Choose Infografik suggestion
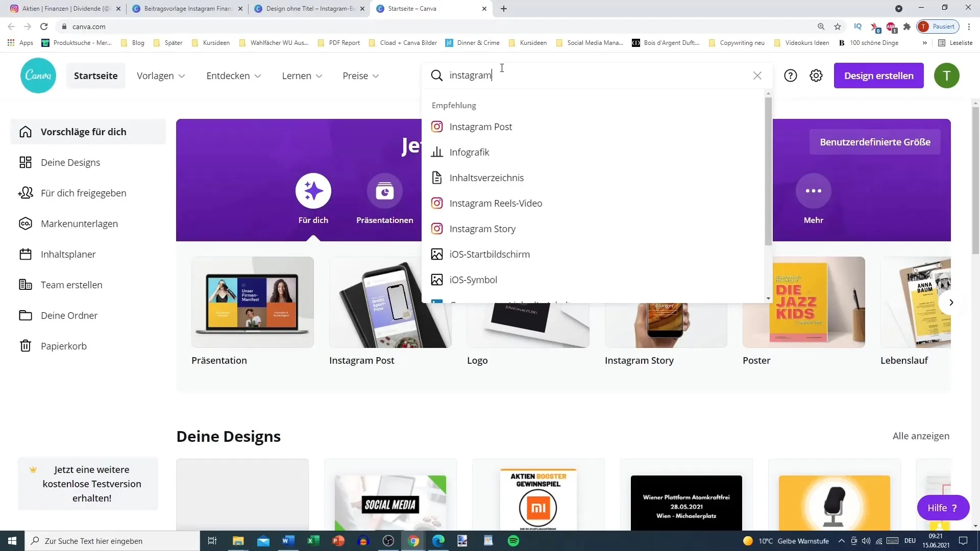This screenshot has width=980, height=551. click(593, 152)
